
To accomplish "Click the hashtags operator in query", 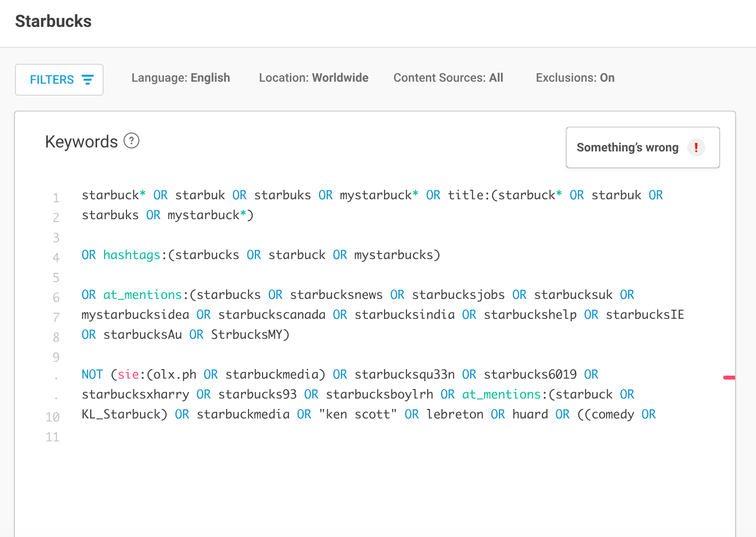I will click(x=132, y=255).
